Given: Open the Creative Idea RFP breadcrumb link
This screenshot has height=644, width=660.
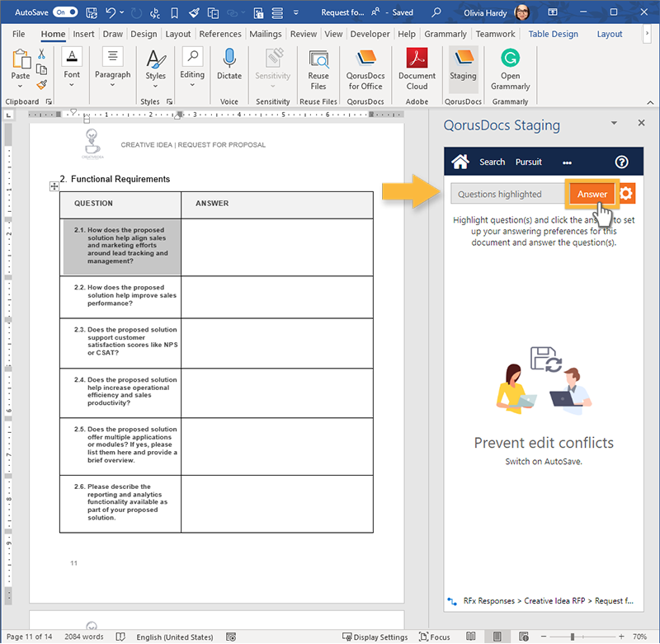Looking at the screenshot, I should [x=554, y=601].
